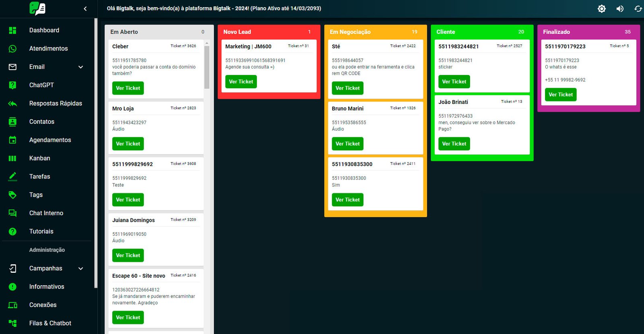Select the Kanban columns icon
This screenshot has width=644, height=334.
click(12, 158)
